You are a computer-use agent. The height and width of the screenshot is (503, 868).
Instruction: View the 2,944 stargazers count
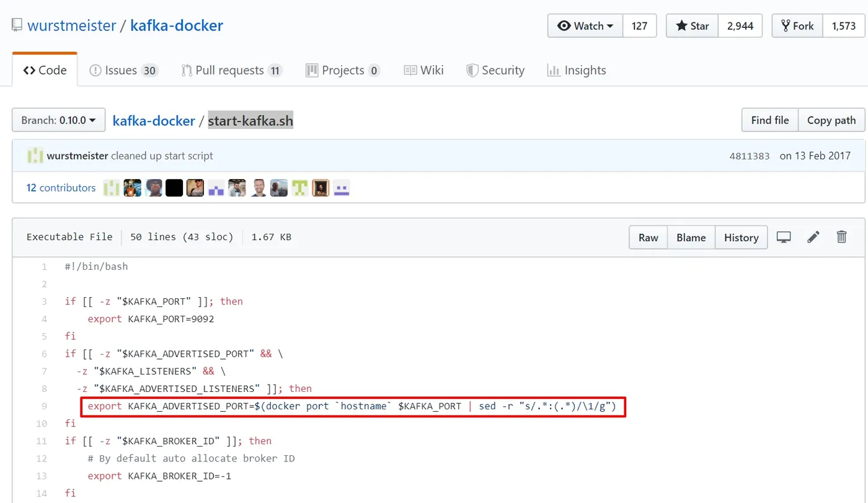(740, 25)
